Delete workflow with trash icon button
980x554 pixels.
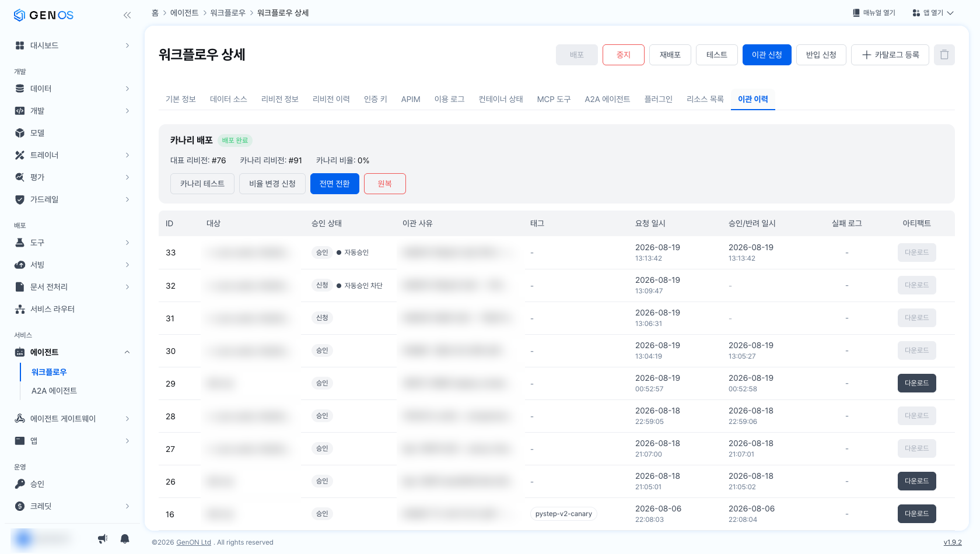pos(944,55)
